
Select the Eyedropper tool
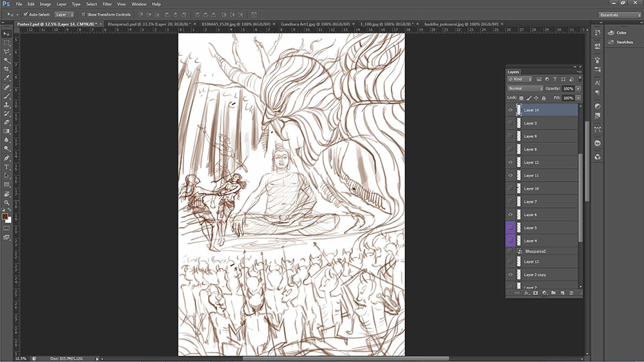click(x=6, y=78)
